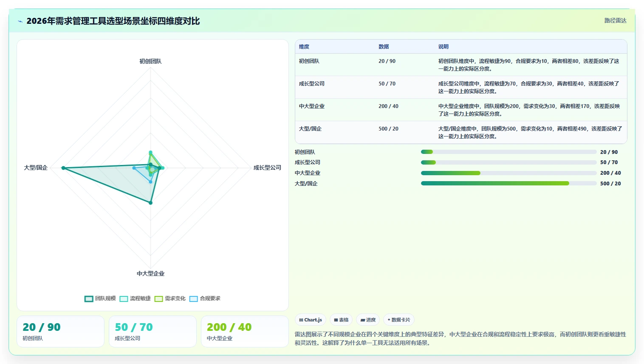Viewport: 644px width, 364px height.
Task: Click the 数据 column header
Action: click(x=384, y=47)
